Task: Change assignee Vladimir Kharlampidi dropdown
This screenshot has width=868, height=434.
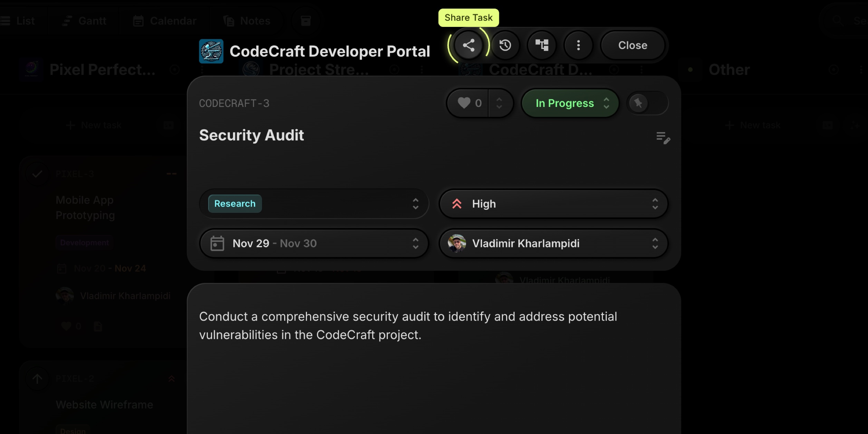Action: (553, 244)
